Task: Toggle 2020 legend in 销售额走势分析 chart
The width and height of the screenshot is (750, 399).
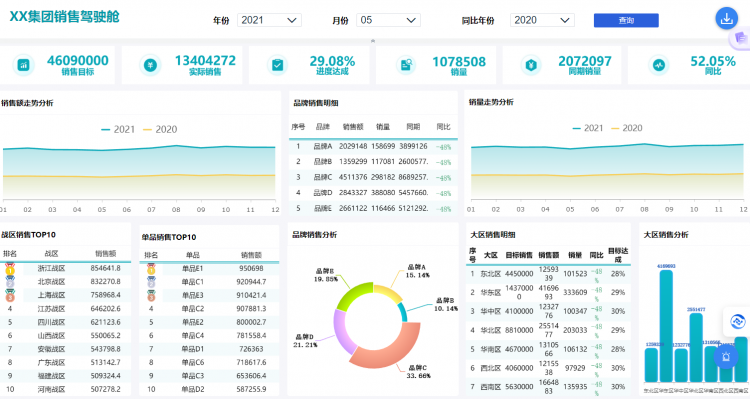Action: pyautogui.click(x=160, y=129)
